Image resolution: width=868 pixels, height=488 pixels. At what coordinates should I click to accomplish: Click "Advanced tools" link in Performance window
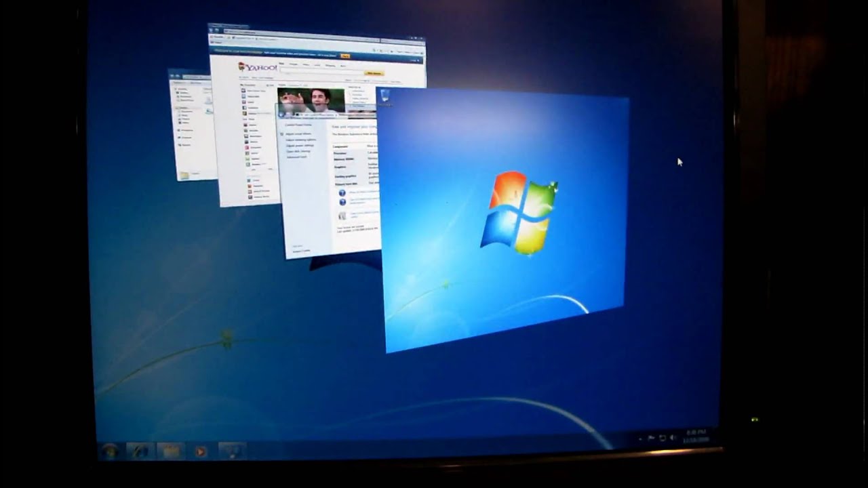(296, 157)
